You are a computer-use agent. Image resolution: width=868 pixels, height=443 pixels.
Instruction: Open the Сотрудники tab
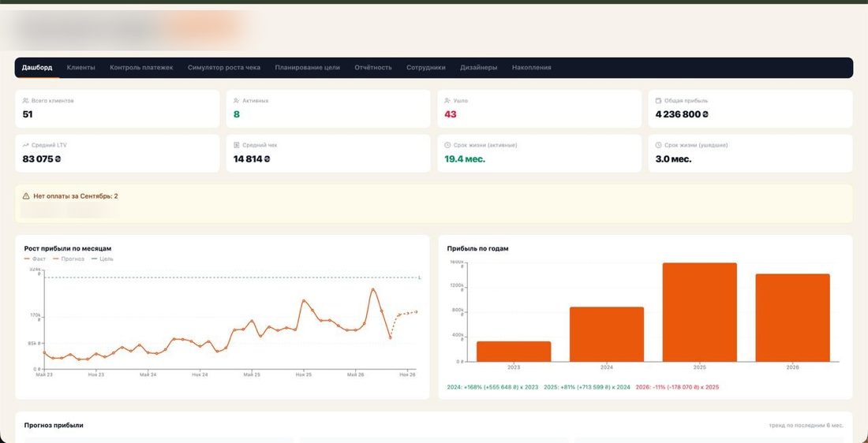click(x=425, y=68)
